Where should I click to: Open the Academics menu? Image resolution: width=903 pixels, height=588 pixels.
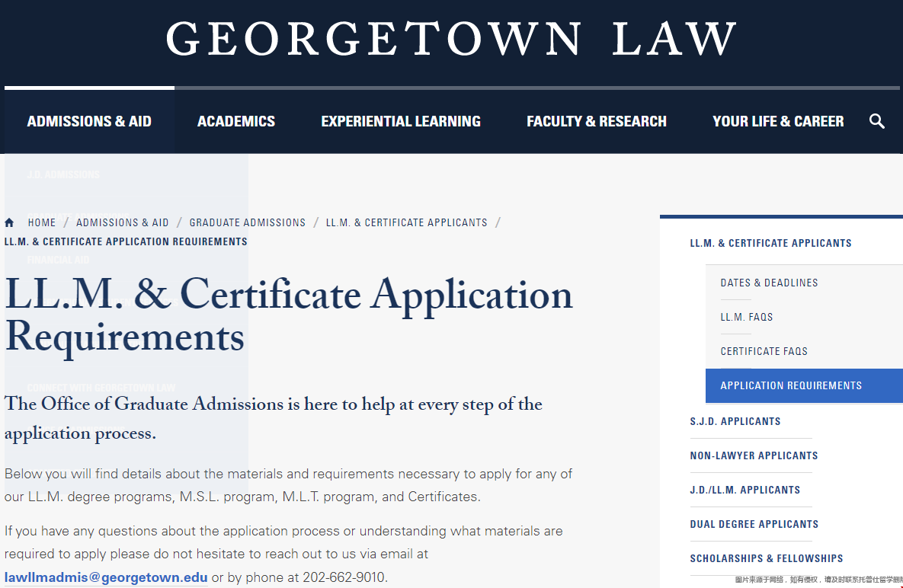(236, 121)
